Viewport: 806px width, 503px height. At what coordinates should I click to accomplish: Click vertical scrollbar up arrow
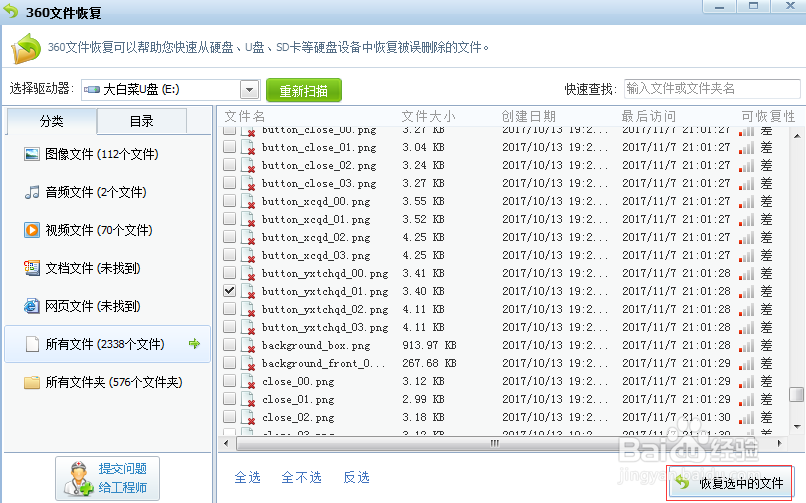[797, 136]
